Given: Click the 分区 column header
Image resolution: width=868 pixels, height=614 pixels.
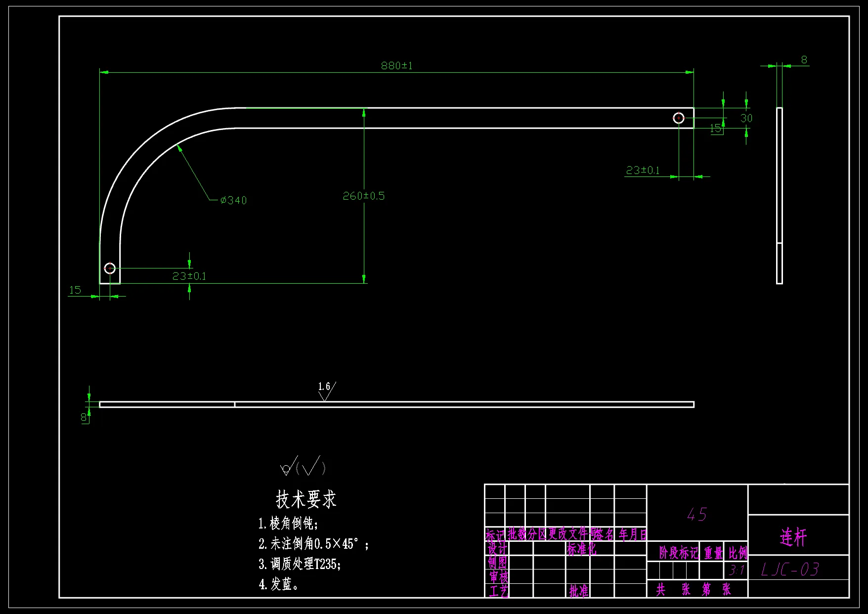Looking at the screenshot, I should tap(537, 534).
